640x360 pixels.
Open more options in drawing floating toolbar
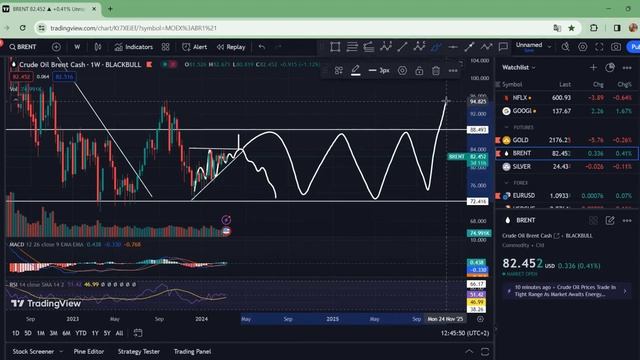click(453, 71)
